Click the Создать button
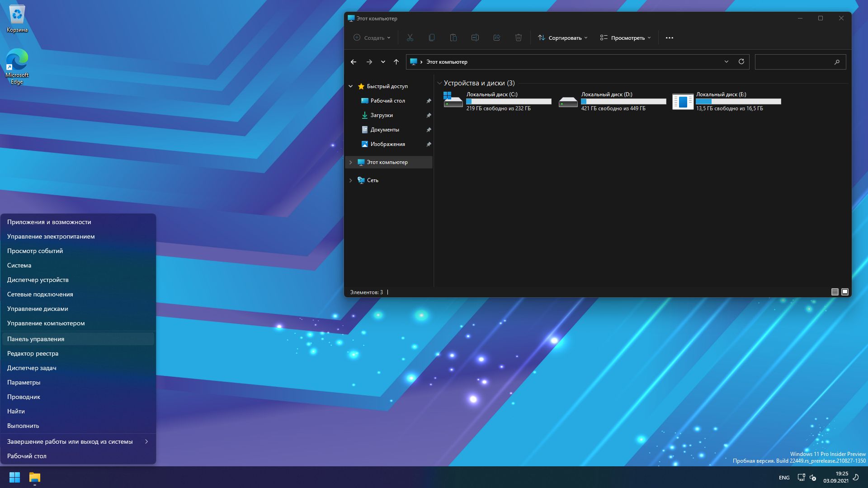Screen dimensions: 868x488 pos(372,38)
